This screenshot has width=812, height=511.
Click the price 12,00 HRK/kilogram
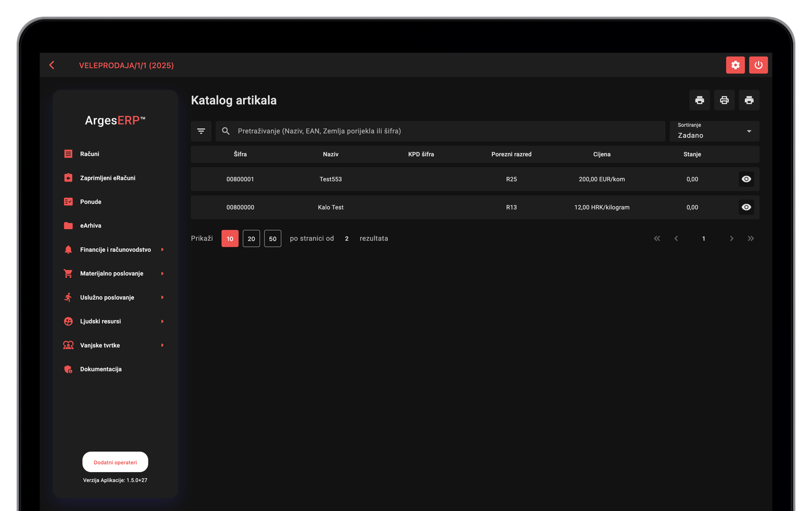click(602, 207)
